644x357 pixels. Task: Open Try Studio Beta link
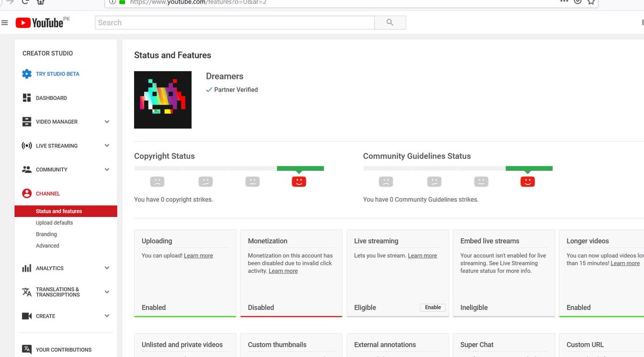click(57, 74)
